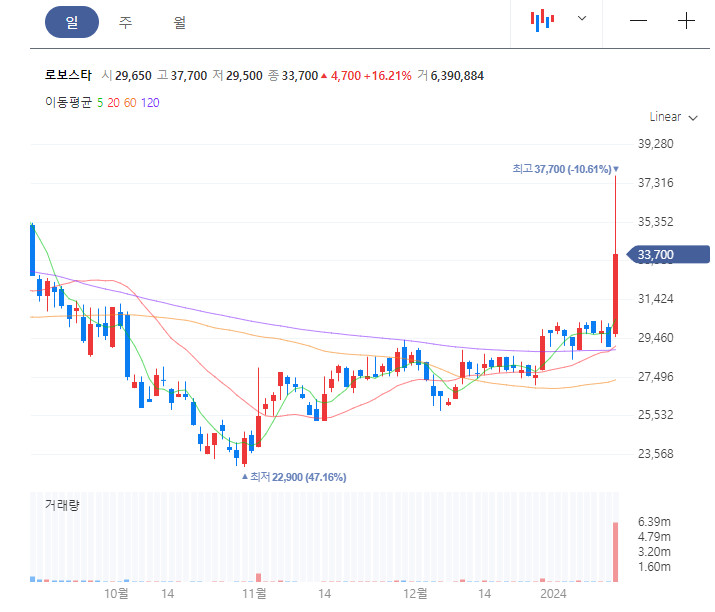Click the 거래량 volume label
The height and width of the screenshot is (612, 715).
(62, 505)
